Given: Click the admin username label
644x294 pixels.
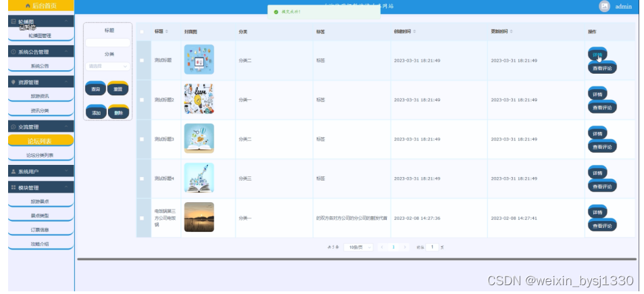Looking at the screenshot, I should click(x=623, y=7).
